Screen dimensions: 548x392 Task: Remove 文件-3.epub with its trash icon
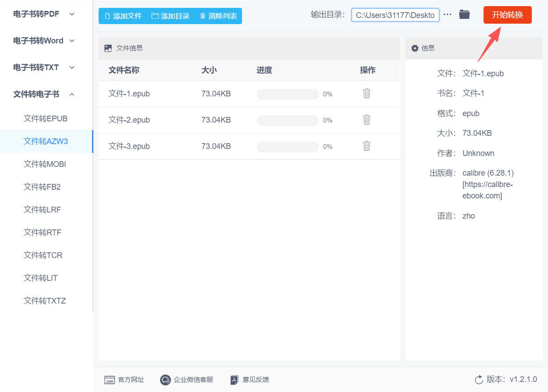tap(367, 146)
